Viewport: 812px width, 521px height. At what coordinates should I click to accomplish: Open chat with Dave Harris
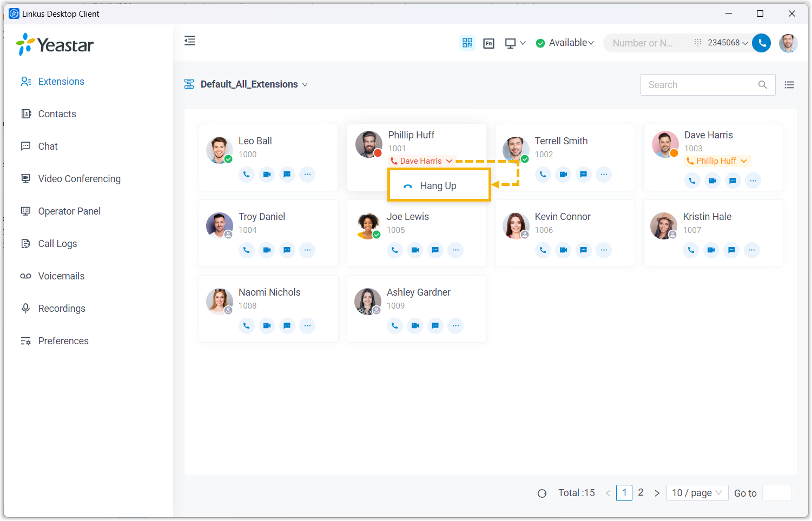point(732,181)
